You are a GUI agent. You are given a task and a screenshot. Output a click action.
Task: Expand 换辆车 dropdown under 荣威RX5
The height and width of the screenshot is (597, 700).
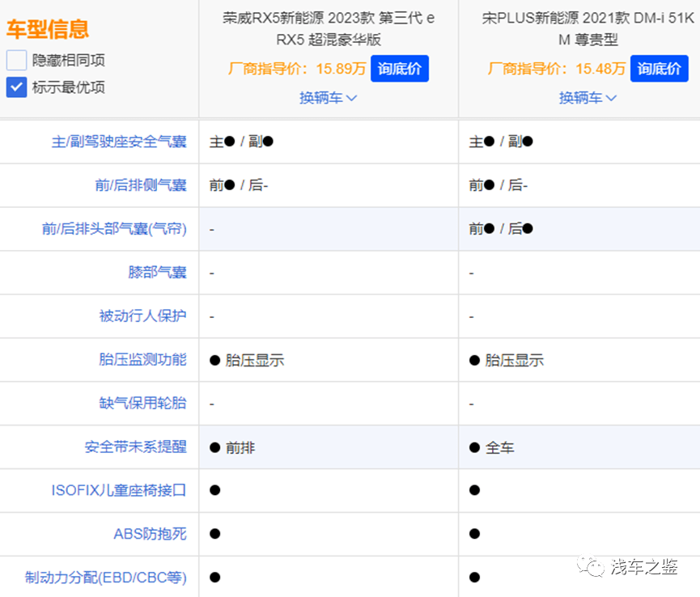pos(328,98)
